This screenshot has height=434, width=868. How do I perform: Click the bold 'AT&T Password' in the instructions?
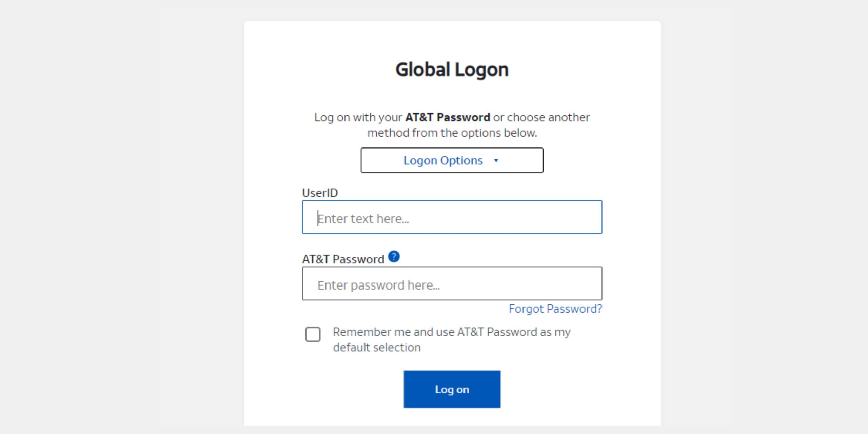tap(448, 117)
